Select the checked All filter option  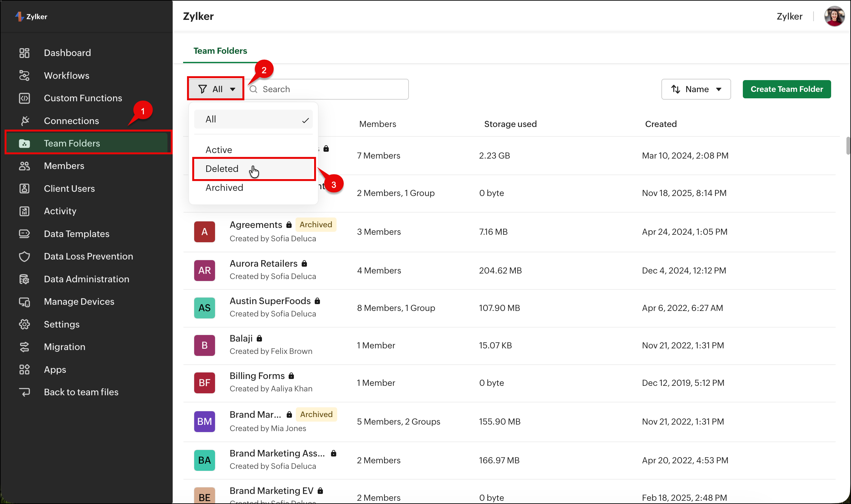[x=253, y=119]
